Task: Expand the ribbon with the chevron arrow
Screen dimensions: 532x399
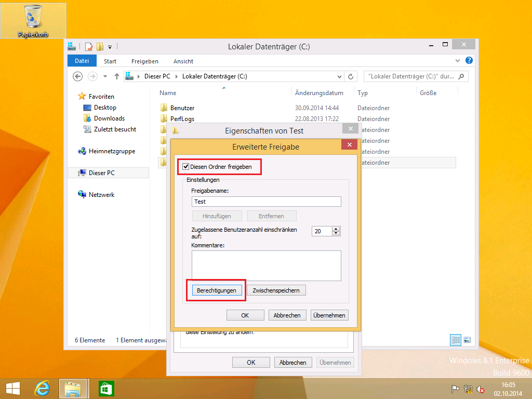Action: (457, 60)
